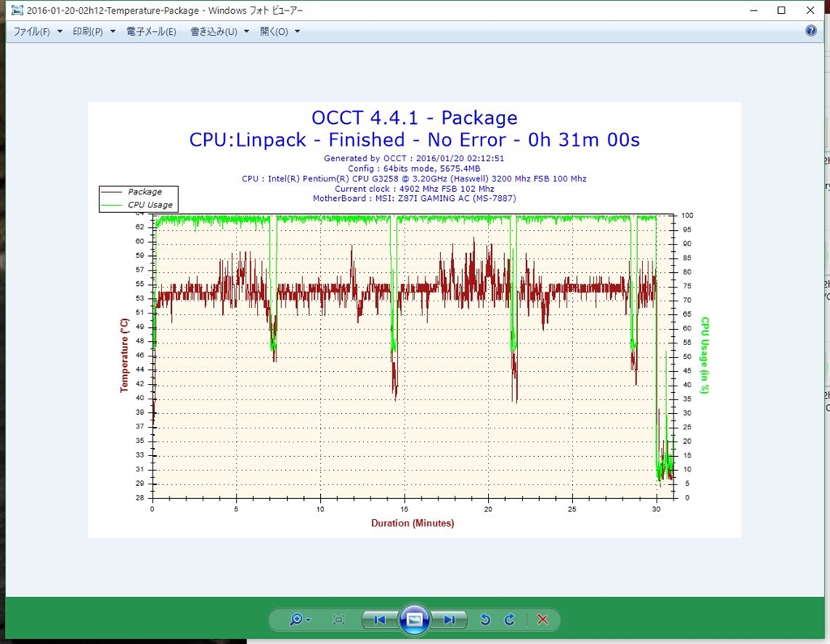This screenshot has width=830, height=644.
Task: Click the Duration (Minutes) axis label
Action: (x=413, y=522)
